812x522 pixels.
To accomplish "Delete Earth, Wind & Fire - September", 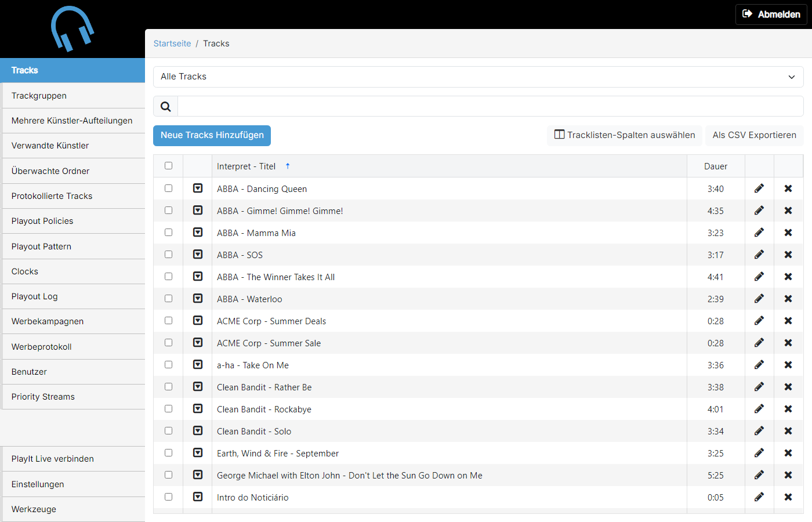I will 788,453.
